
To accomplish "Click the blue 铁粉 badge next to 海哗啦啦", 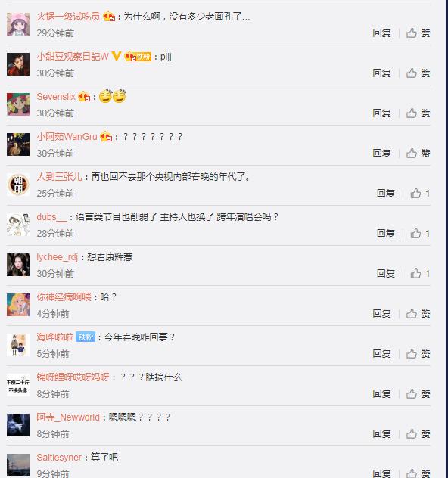I will [86, 337].
